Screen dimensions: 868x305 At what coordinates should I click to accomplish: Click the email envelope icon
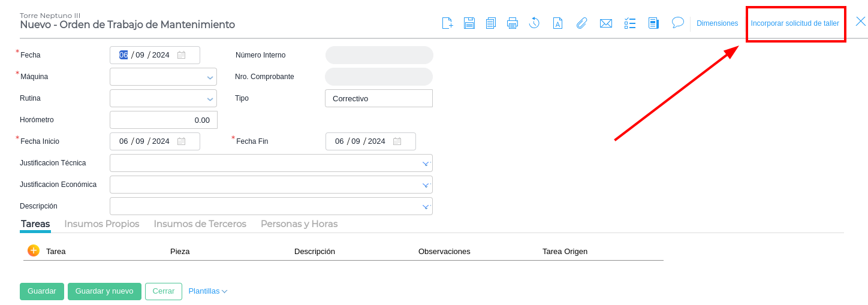pos(606,23)
